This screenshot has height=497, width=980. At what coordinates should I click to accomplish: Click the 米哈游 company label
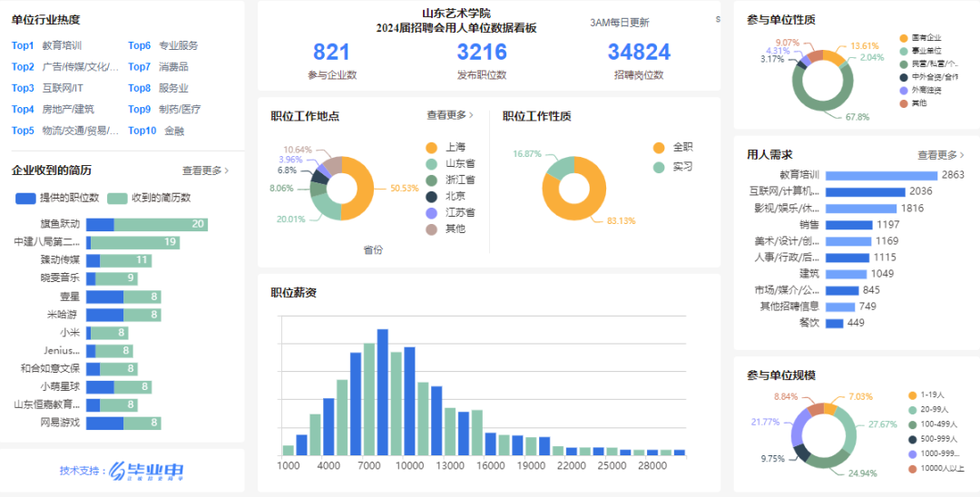[x=64, y=315]
